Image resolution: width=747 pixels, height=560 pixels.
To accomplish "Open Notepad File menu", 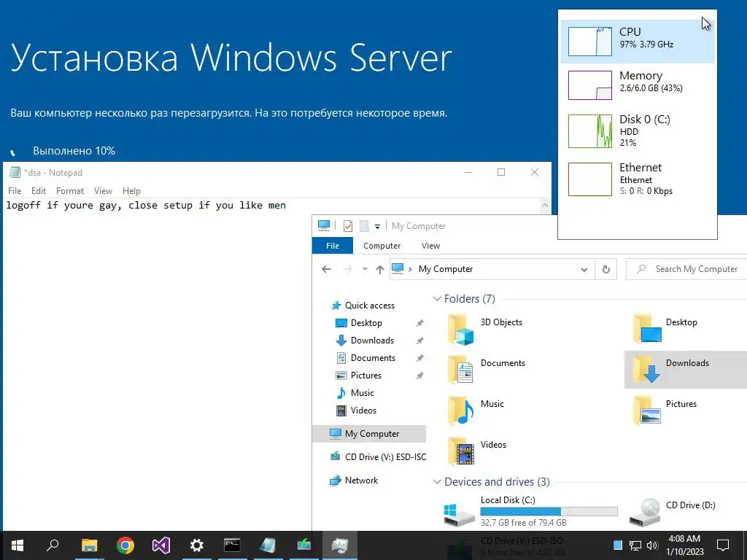I will 15,191.
